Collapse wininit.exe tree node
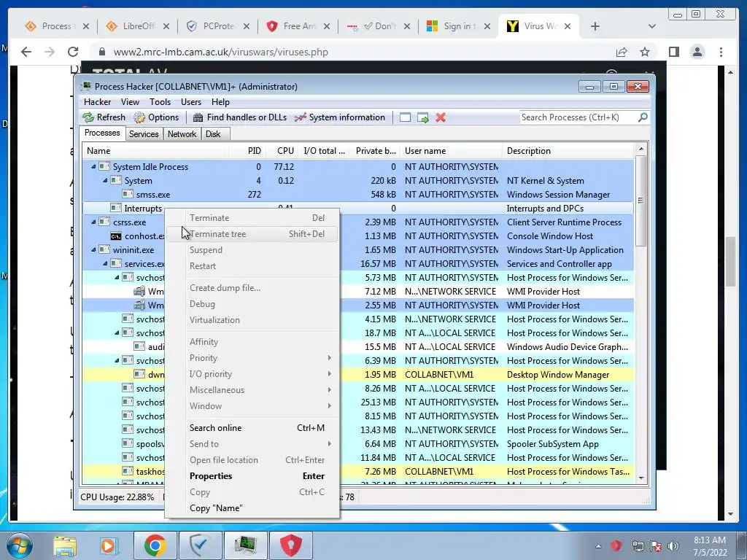The image size is (747, 560). (93, 249)
